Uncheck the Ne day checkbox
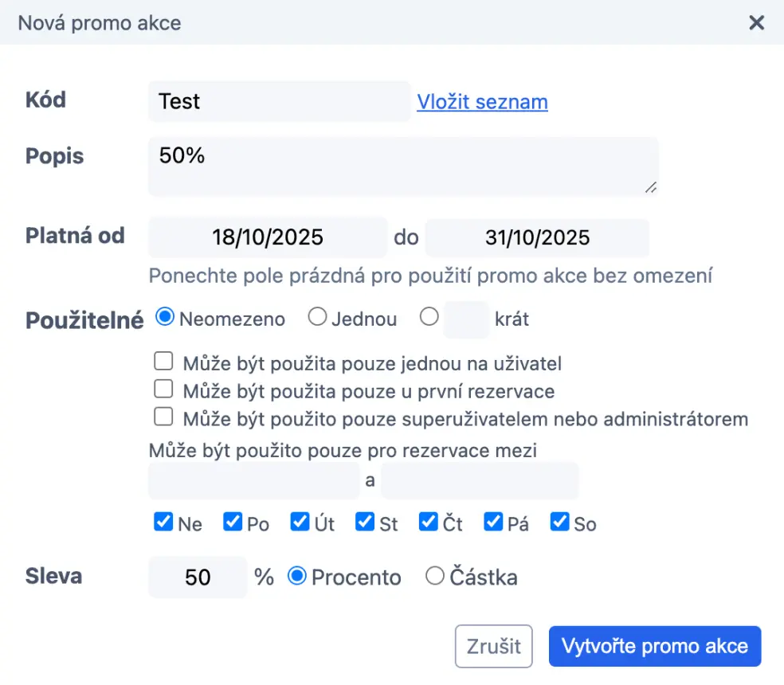The width and height of the screenshot is (784, 685). point(163,523)
